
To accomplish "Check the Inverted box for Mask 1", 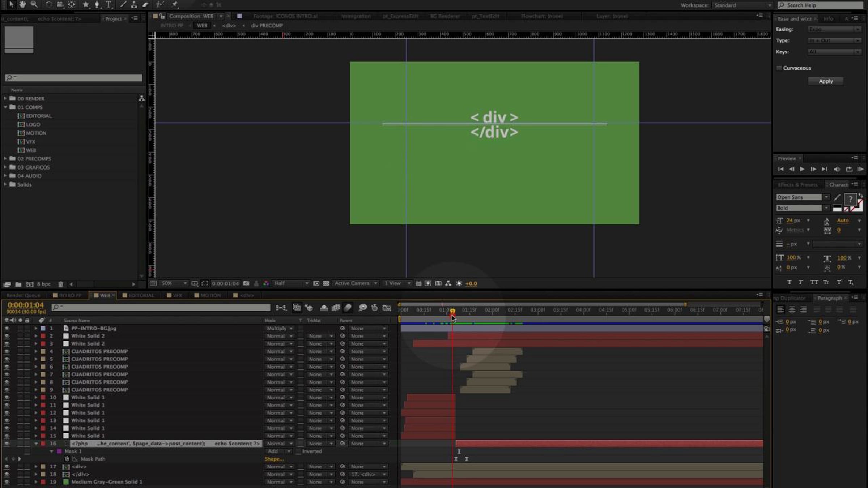I will [x=298, y=451].
